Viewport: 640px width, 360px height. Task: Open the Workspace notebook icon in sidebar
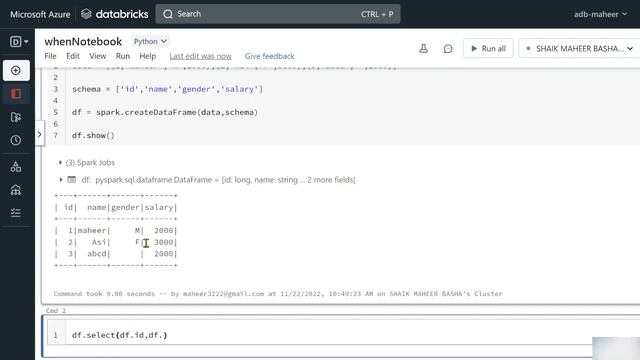[x=16, y=94]
